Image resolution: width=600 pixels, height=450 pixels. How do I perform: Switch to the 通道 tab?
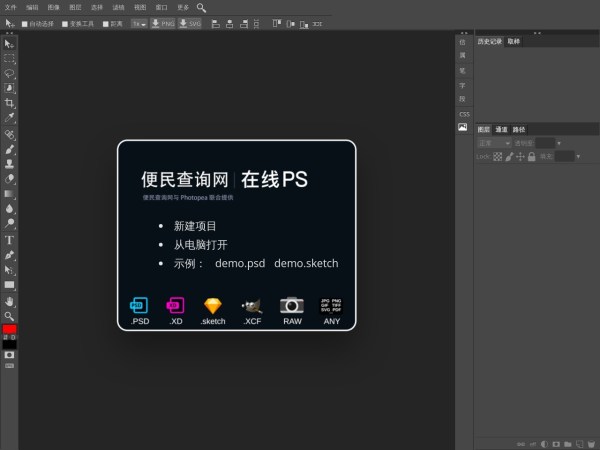[x=501, y=129]
